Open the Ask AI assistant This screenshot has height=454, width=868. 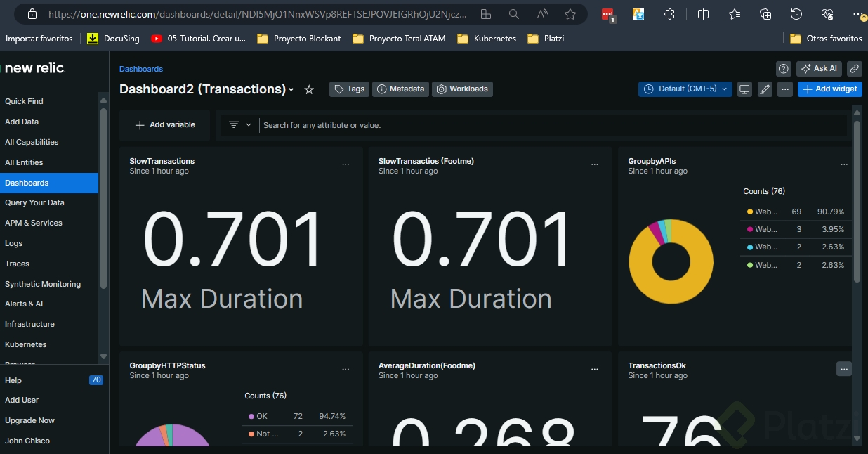point(819,69)
